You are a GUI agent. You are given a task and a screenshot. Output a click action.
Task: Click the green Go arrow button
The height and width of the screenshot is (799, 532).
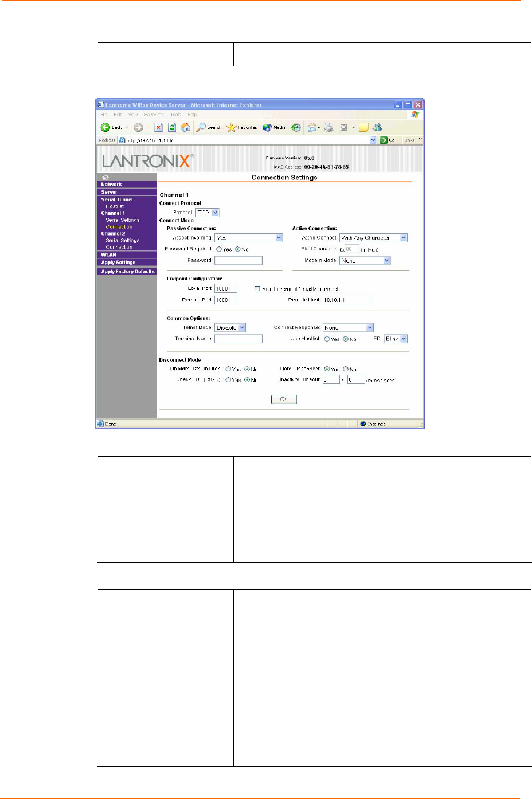384,140
